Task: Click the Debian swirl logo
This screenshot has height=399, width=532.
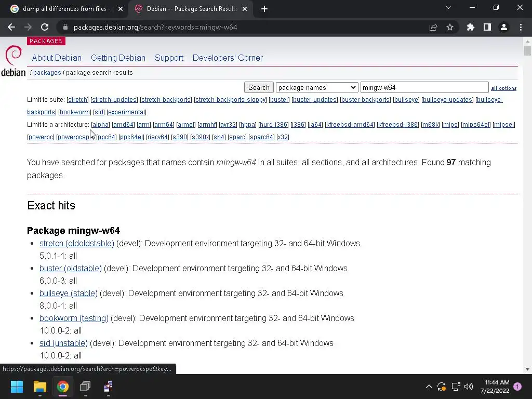Action: click(14, 55)
